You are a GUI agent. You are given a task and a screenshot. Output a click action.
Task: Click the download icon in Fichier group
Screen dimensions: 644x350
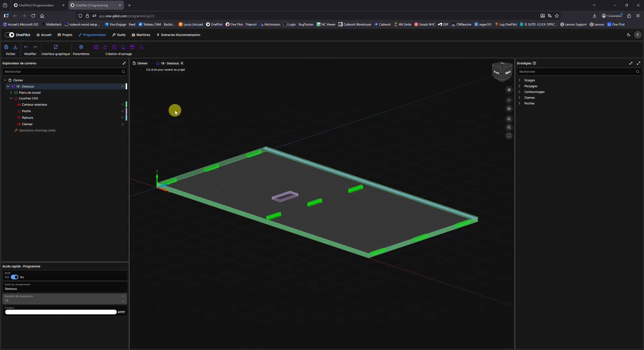pos(15,47)
